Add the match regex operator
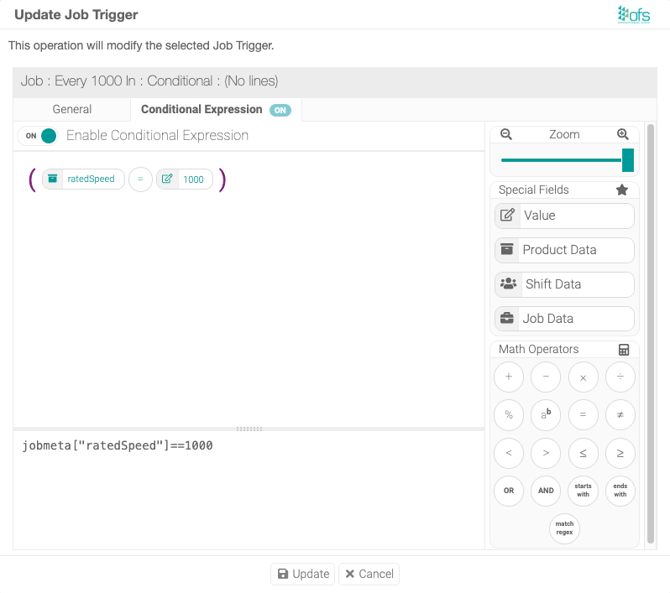Image resolution: width=670 pixels, height=593 pixels. 565,528
